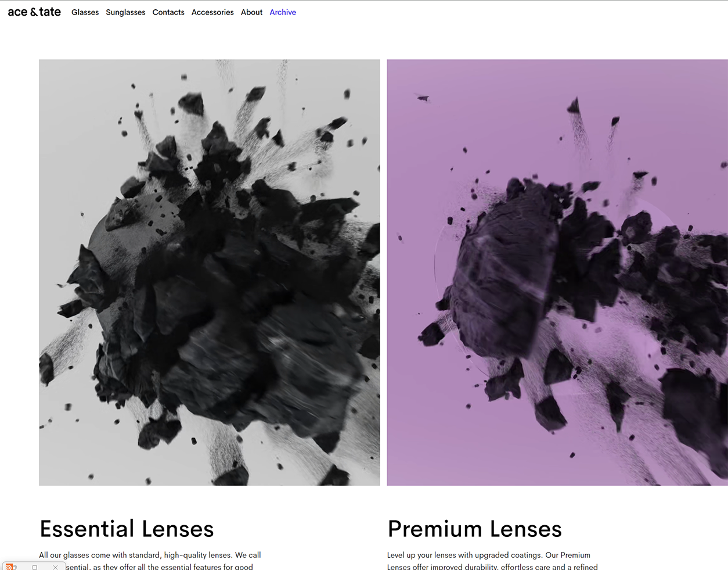Click the Premium Lenses heading
This screenshot has width=728, height=570.
(475, 529)
